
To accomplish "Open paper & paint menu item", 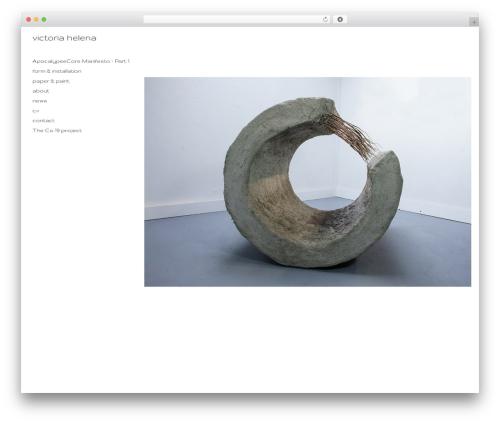I will click(x=51, y=81).
